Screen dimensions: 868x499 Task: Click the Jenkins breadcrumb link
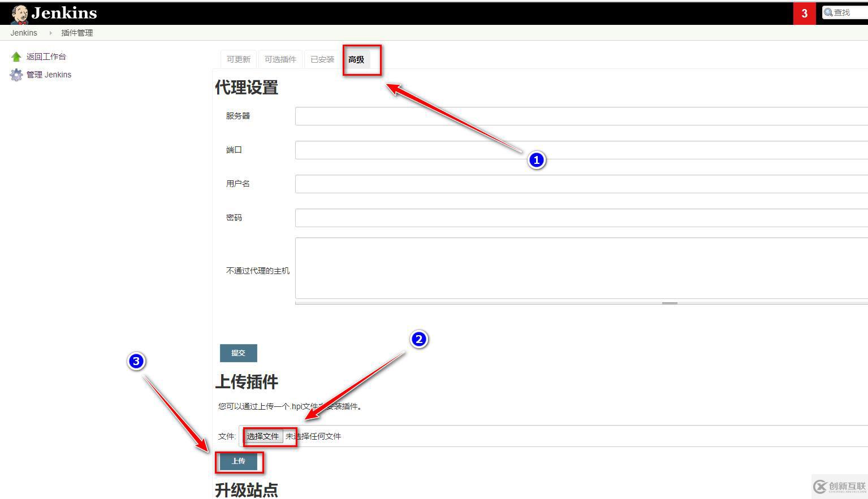(24, 33)
